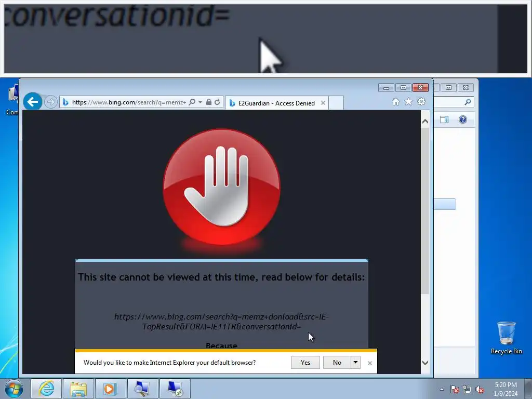
Task: Click the forward navigation arrow in Internet Explorer
Action: pos(50,102)
